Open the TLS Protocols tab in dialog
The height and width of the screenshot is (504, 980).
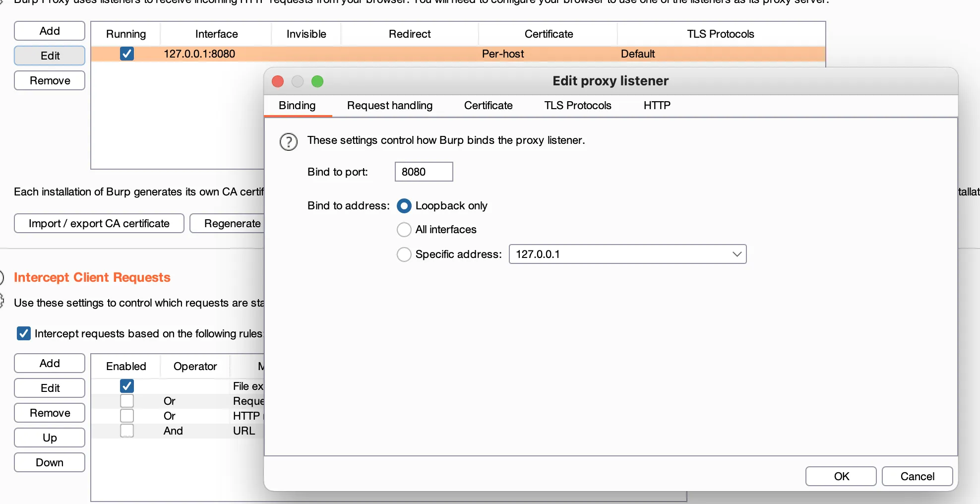pos(578,106)
